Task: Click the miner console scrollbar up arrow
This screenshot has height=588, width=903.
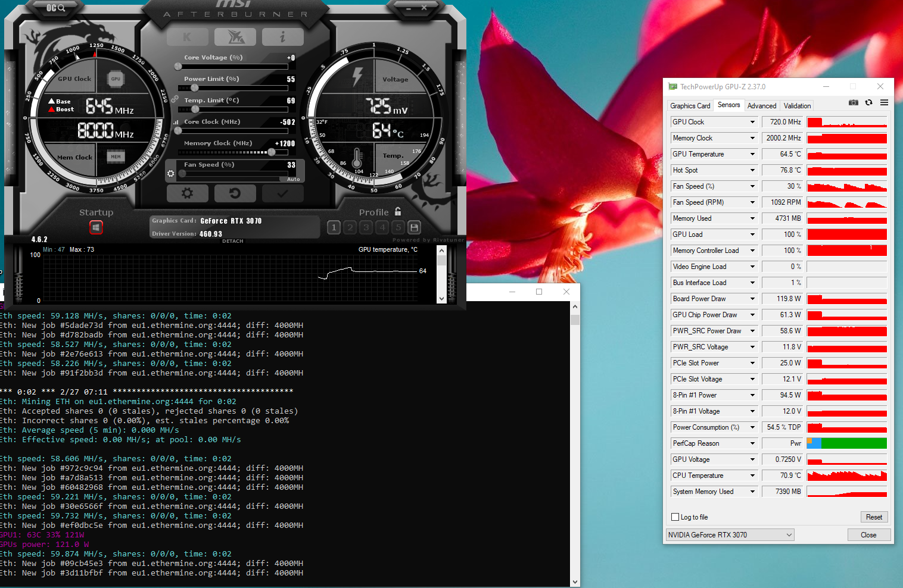Action: tap(575, 307)
